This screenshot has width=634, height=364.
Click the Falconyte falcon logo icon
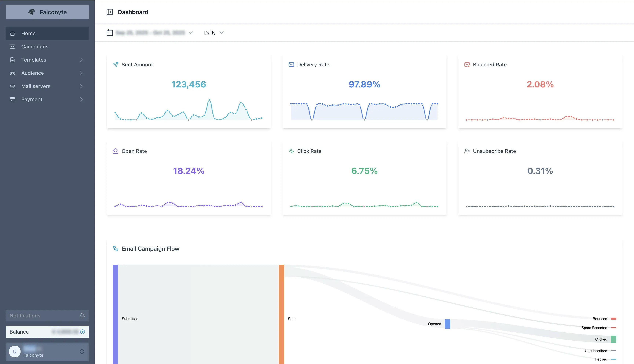(x=32, y=12)
